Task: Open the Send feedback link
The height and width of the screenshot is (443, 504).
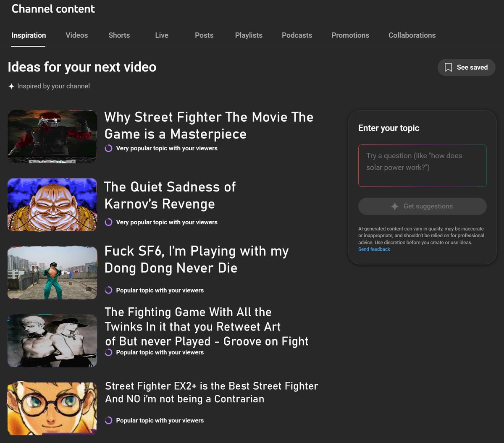Action: tap(374, 249)
